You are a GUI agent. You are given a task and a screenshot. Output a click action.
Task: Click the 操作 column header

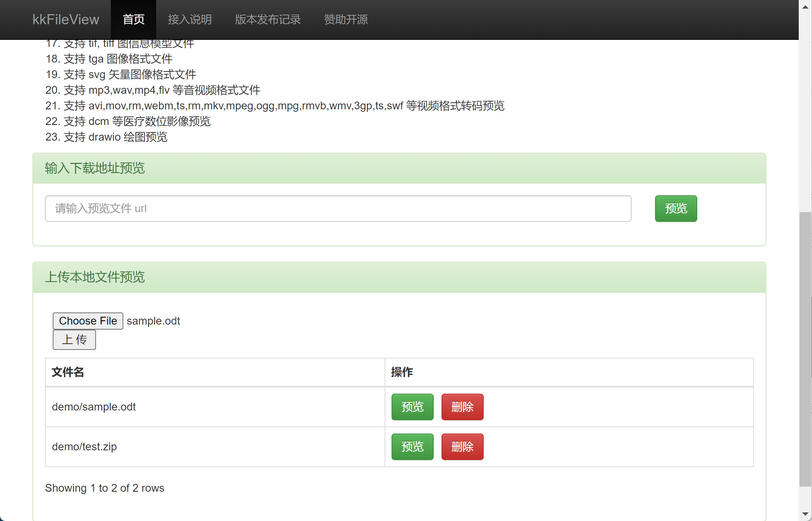tap(402, 372)
